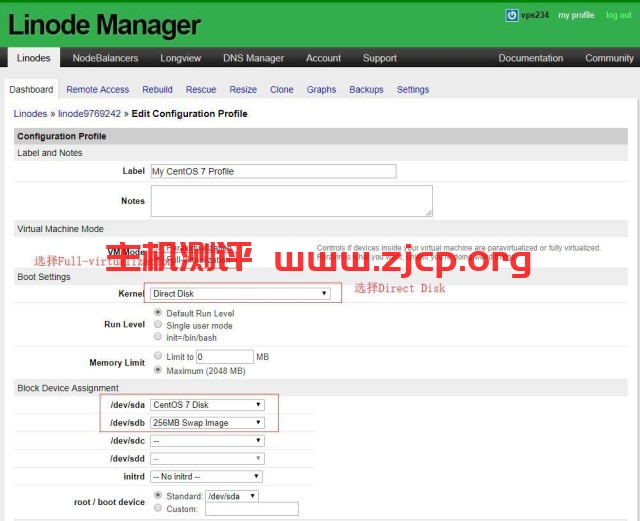Viewport: 640px width, 521px height.
Task: Open the Account tab
Action: tap(323, 58)
